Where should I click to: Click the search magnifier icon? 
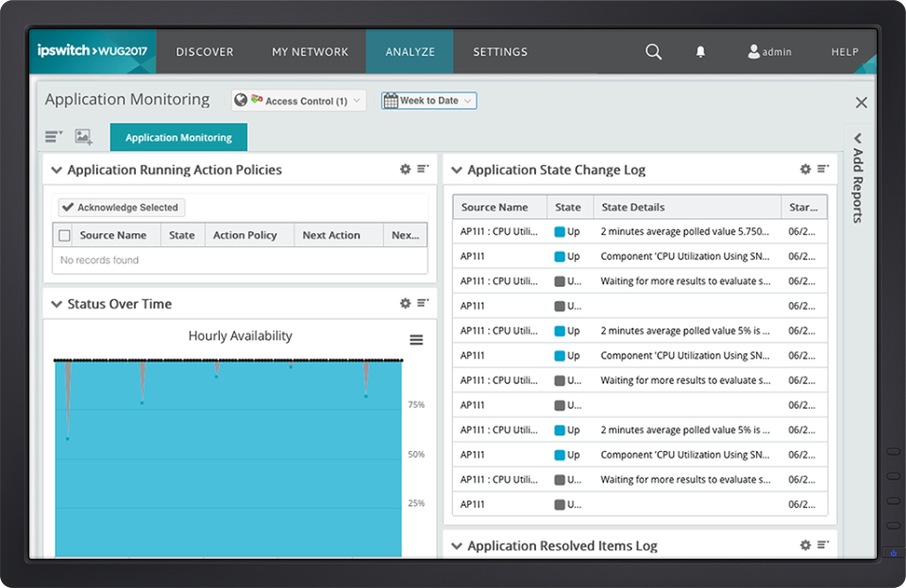point(653,52)
